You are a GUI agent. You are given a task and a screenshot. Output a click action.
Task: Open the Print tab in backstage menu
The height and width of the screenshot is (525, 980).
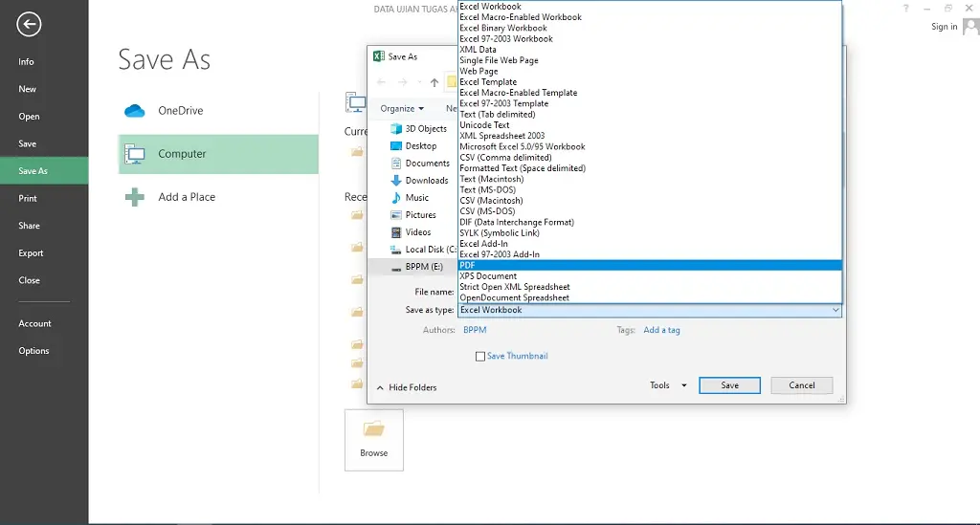44,199
